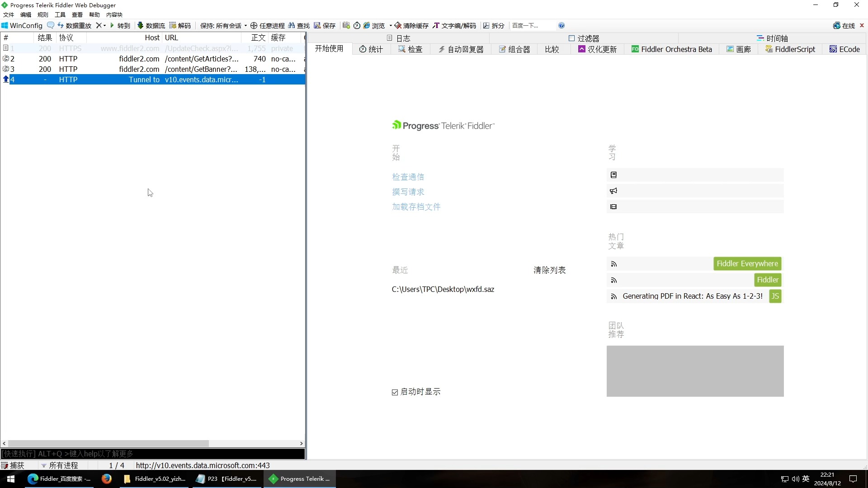This screenshot has width=868, height=488.
Task: Toggle the 启动时显示 checkbox
Action: pos(395,392)
